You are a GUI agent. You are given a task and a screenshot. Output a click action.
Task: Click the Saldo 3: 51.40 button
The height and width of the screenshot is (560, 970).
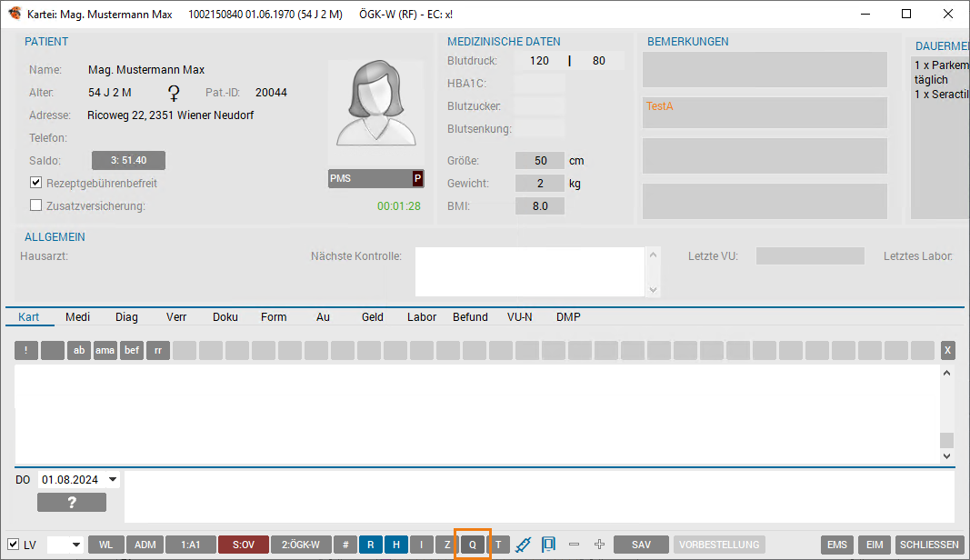tap(129, 160)
